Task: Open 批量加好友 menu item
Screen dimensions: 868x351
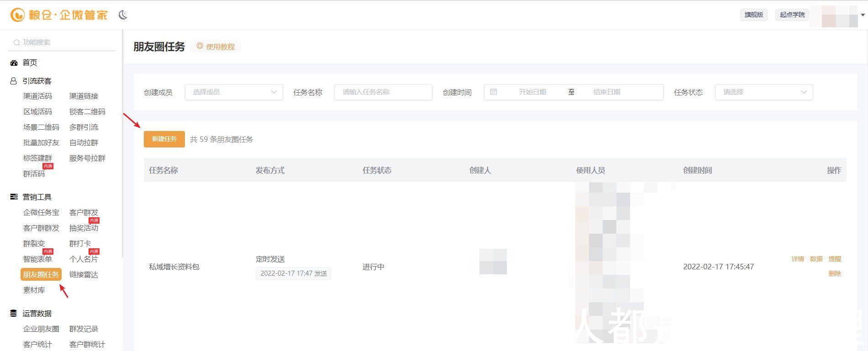Action: coord(41,143)
